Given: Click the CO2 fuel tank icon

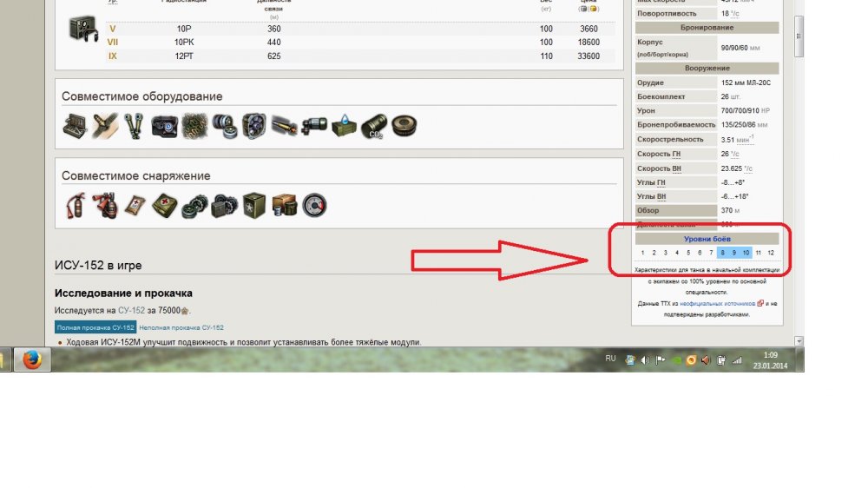Looking at the screenshot, I should 373,126.
